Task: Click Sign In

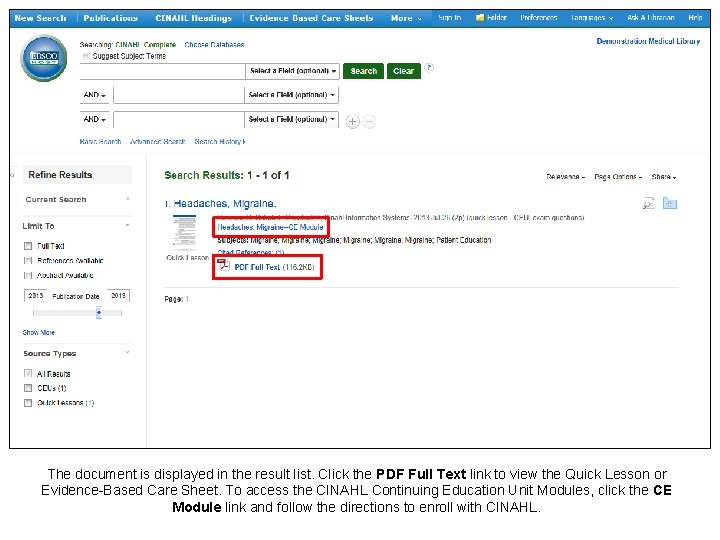Action: 449,18
